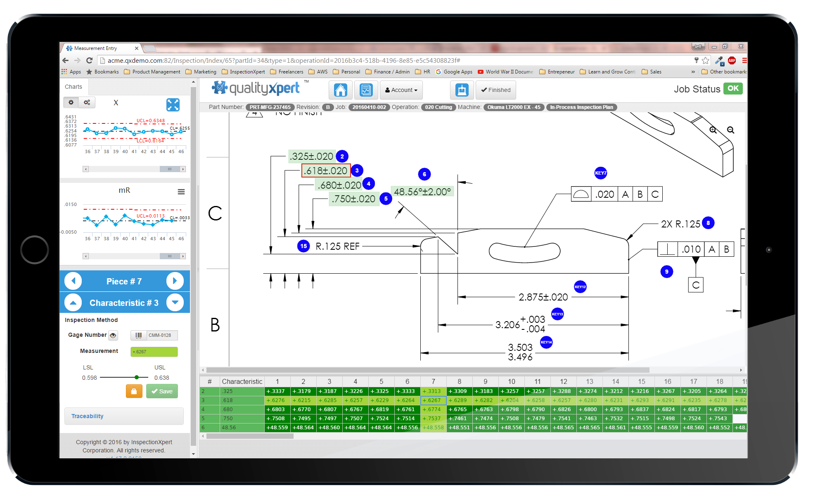813x504 pixels.
Task: Click the Finished button
Action: [495, 90]
